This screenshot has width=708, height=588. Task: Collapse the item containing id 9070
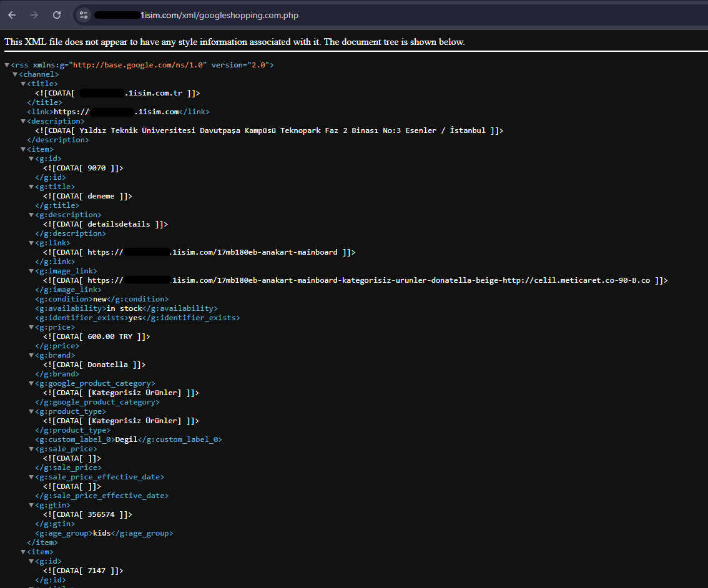[23, 149]
